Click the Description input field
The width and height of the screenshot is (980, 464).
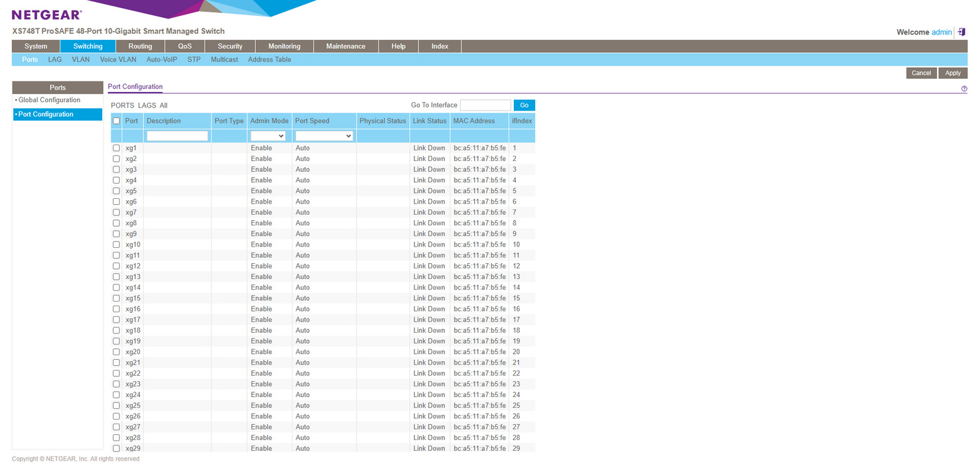[x=177, y=136]
